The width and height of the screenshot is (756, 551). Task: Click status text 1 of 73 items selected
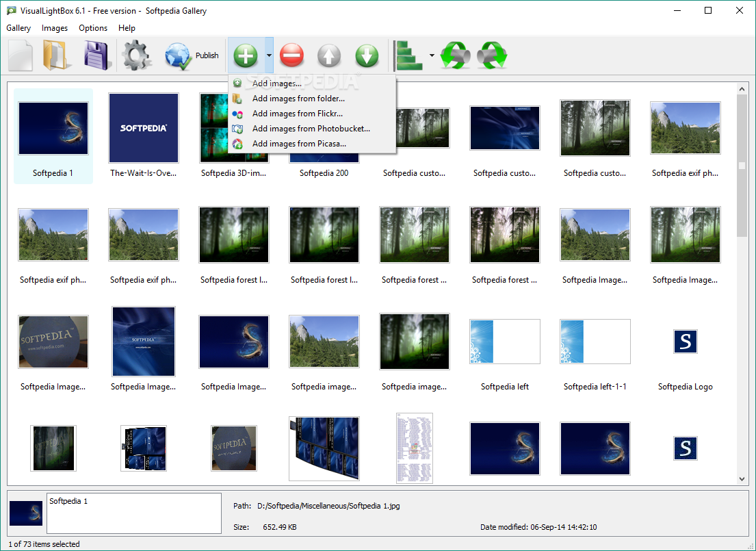tap(44, 543)
